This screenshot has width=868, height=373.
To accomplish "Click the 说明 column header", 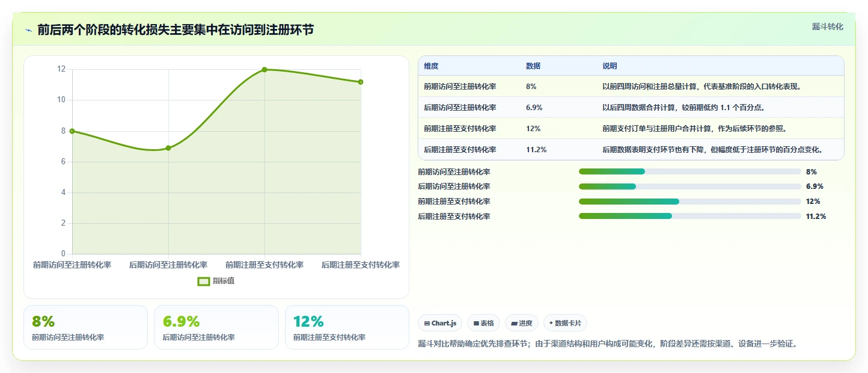I will tap(610, 66).
